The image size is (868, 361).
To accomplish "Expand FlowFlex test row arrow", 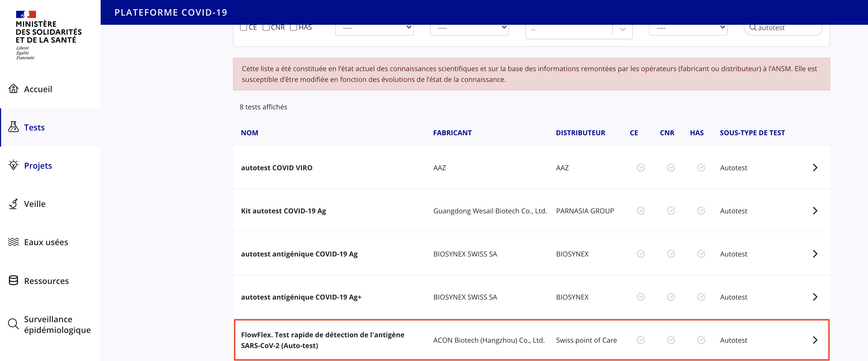I will point(815,340).
